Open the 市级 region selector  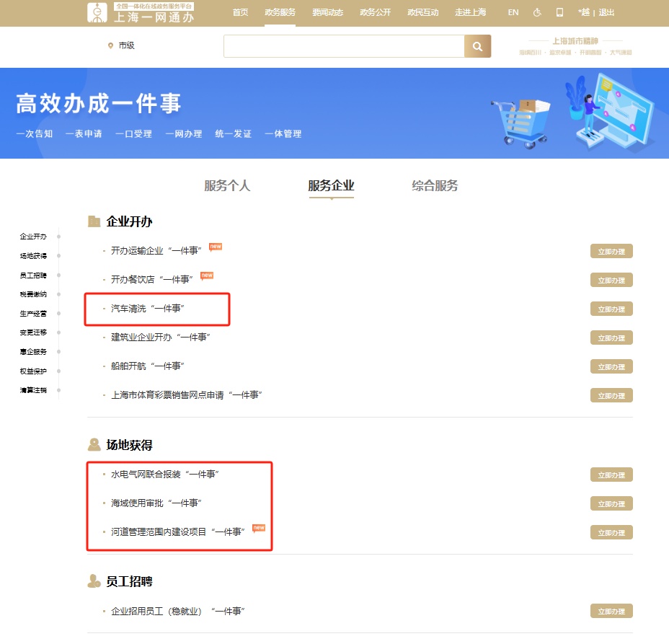coord(126,45)
